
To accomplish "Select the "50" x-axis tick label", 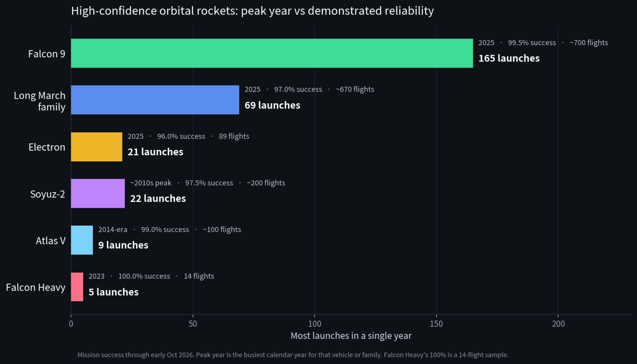I will click(x=193, y=324).
